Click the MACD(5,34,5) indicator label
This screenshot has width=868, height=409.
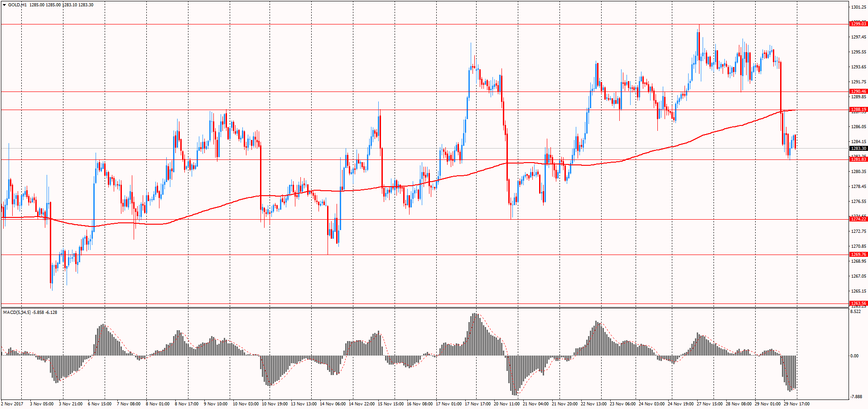[17, 313]
